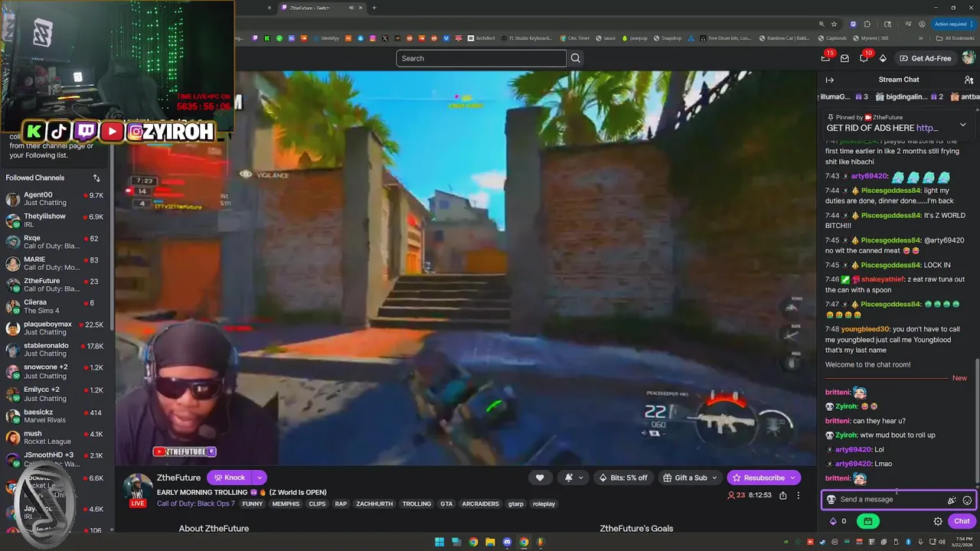Click into the Twitch Search field
This screenshot has height=551, width=980.
point(481,58)
